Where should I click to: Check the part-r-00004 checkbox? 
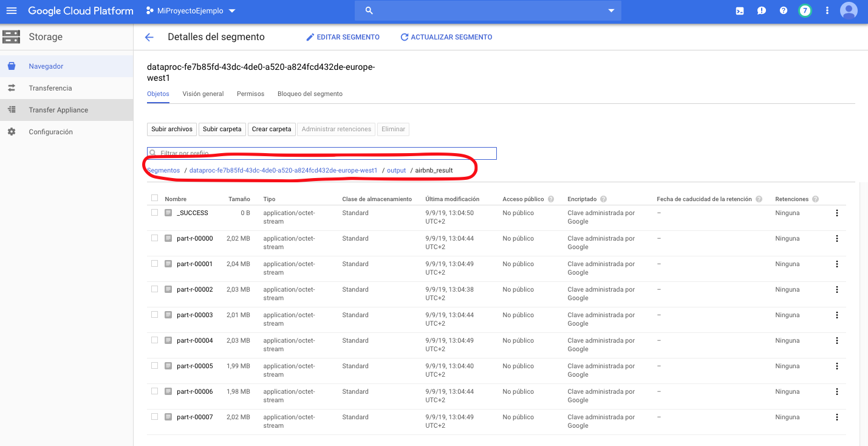tap(154, 340)
